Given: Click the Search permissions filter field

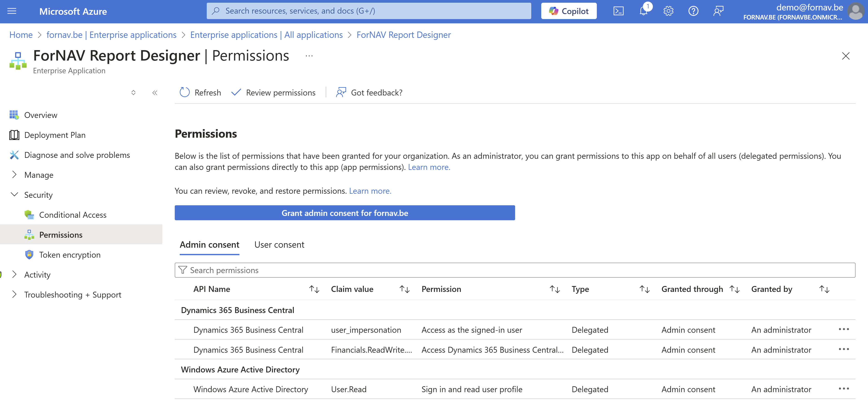Looking at the screenshot, I should click(x=515, y=270).
